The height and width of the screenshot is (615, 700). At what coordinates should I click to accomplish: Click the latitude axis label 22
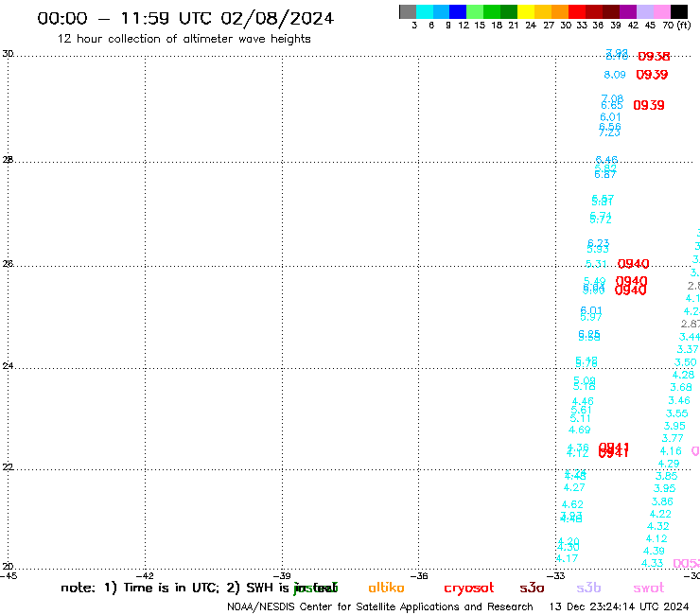(x=8, y=466)
